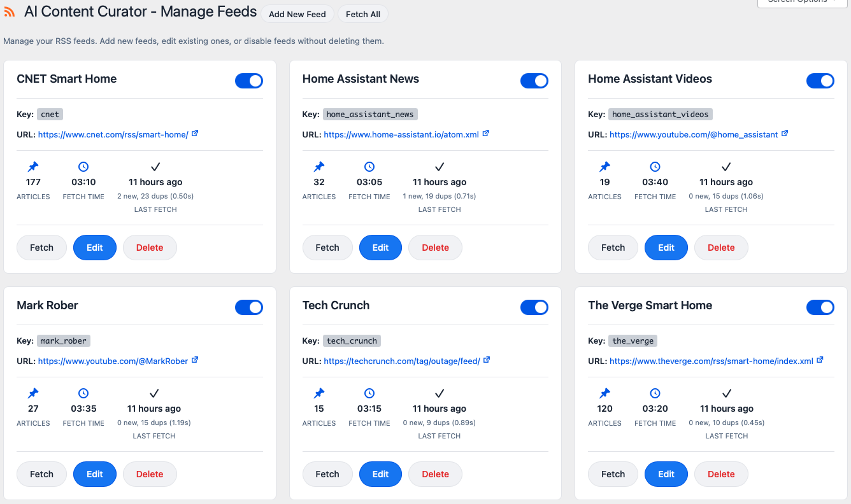
Task: Open the techcrunch.com/tag/outage/feed link
Action: pyautogui.click(x=402, y=361)
